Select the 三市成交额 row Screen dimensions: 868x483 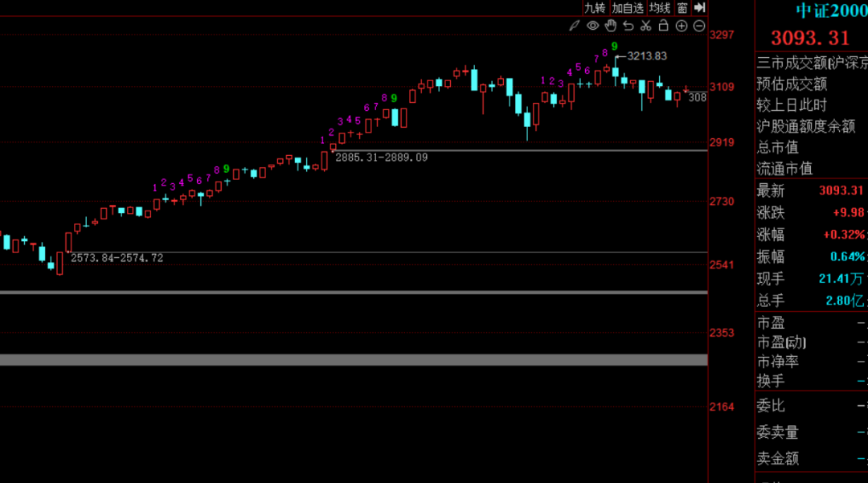pos(812,63)
